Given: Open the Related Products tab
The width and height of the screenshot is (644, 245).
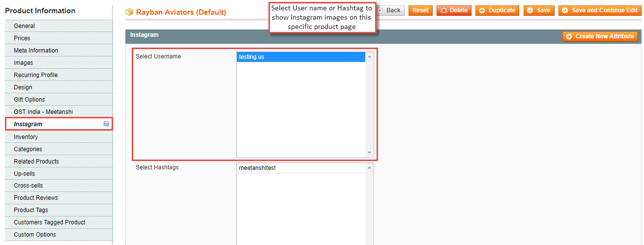Looking at the screenshot, I should pos(59,162).
